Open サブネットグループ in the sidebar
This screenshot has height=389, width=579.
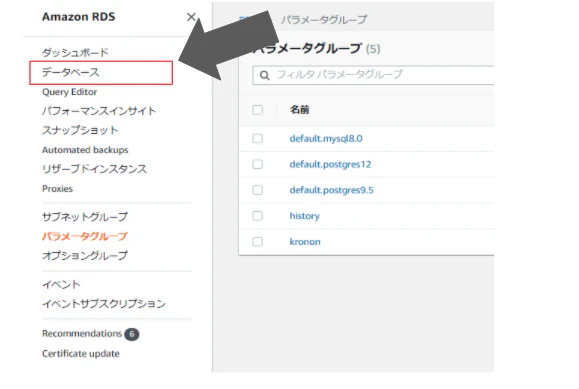85,216
